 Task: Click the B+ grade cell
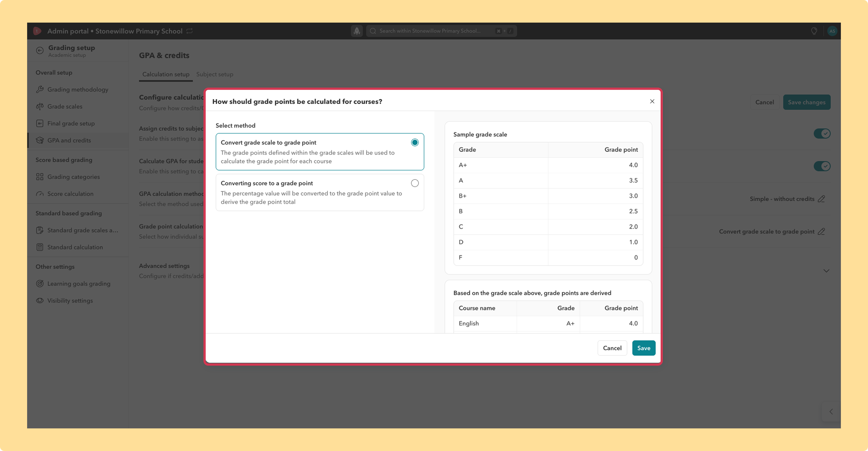point(501,196)
